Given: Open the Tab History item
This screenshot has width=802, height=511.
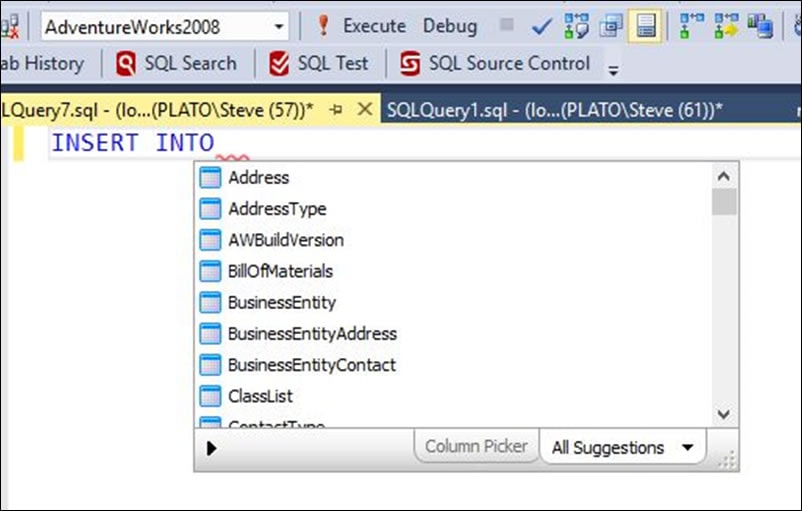Looking at the screenshot, I should [x=42, y=63].
